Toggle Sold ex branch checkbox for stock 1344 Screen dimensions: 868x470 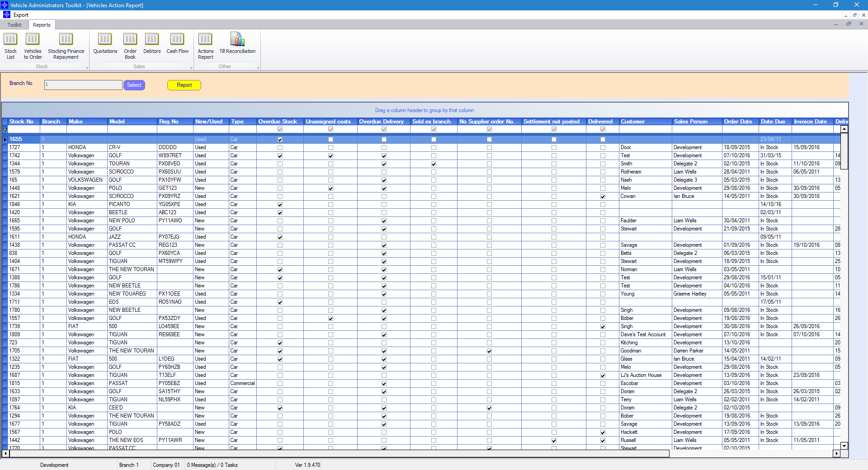(x=434, y=164)
